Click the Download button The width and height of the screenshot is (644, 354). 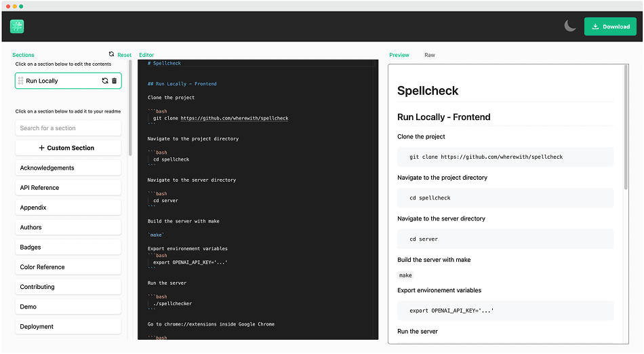coord(610,26)
